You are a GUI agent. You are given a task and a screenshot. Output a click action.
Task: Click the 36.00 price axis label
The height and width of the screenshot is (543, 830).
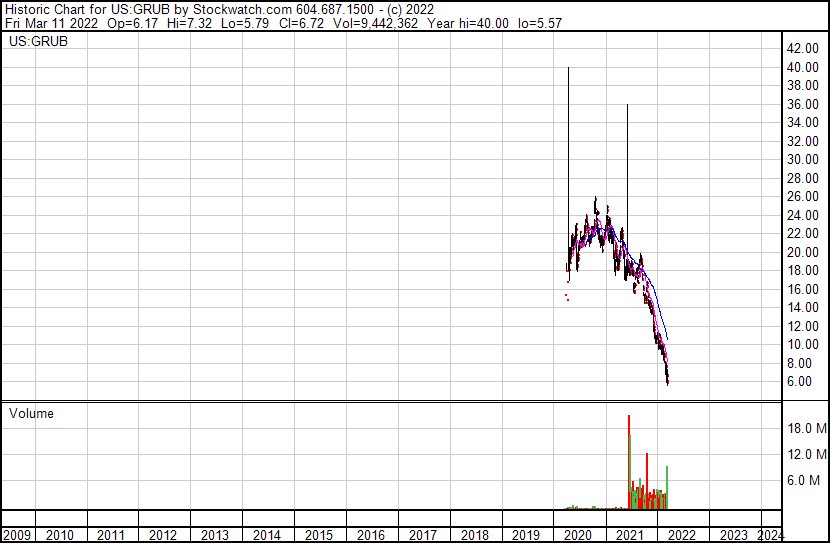click(802, 104)
